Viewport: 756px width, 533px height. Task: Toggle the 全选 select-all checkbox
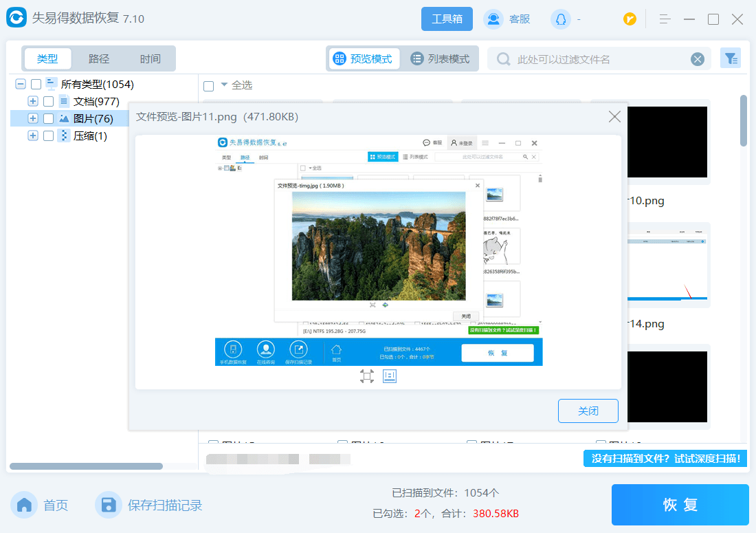tap(209, 85)
